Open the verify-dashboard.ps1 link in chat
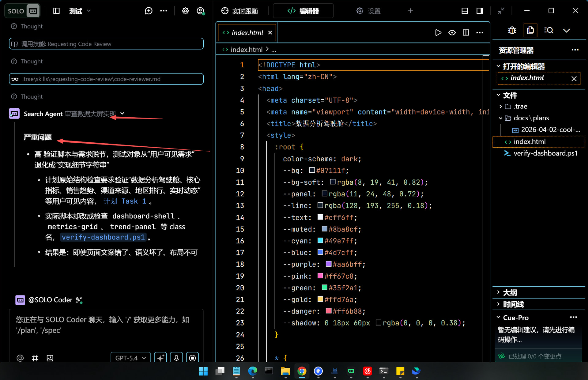Viewport: 588px width, 380px height. pyautogui.click(x=103, y=237)
